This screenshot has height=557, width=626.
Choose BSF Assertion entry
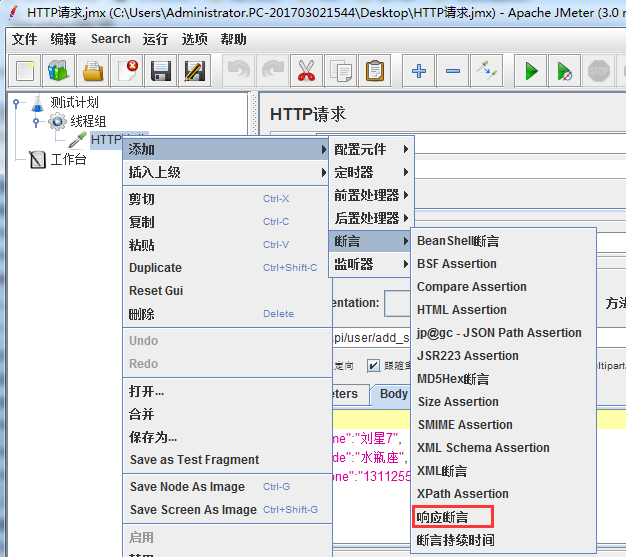503,264
